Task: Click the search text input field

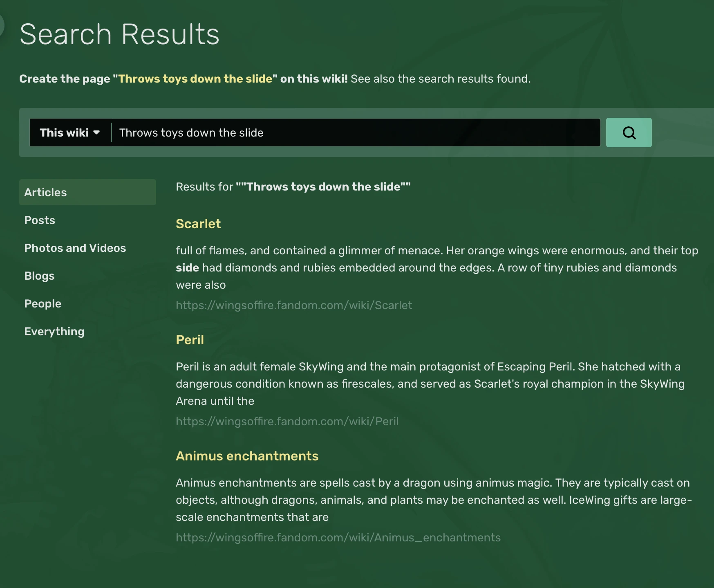Action: 356,132
